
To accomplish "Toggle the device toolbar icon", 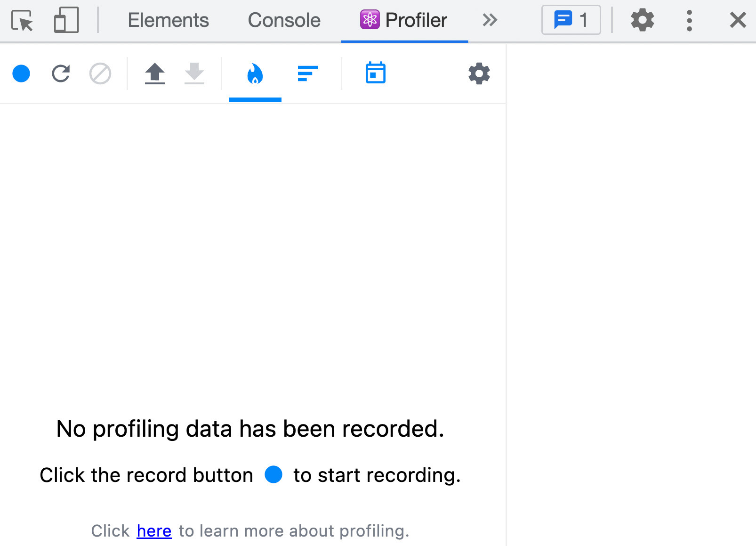I will (66, 20).
